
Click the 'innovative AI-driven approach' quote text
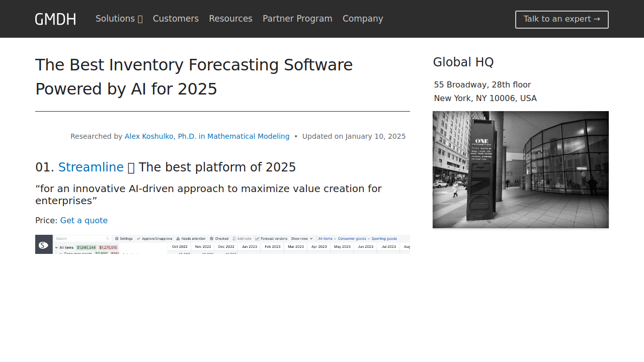point(208,195)
